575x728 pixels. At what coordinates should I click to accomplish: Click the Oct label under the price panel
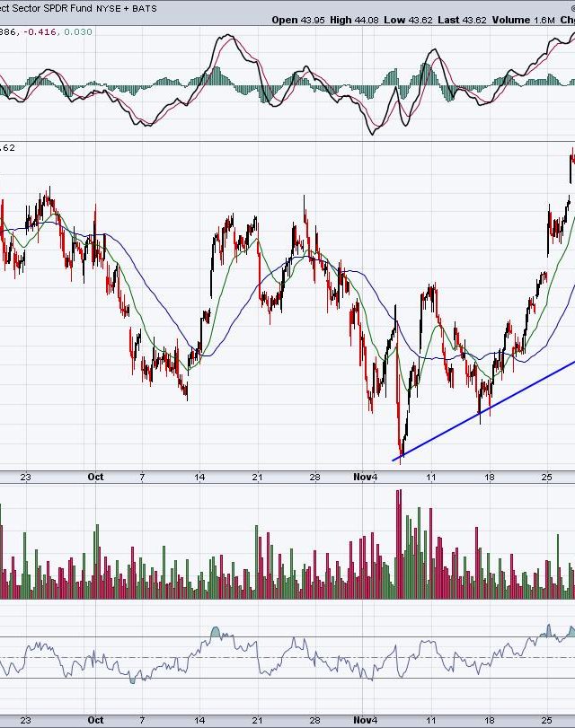(95, 478)
